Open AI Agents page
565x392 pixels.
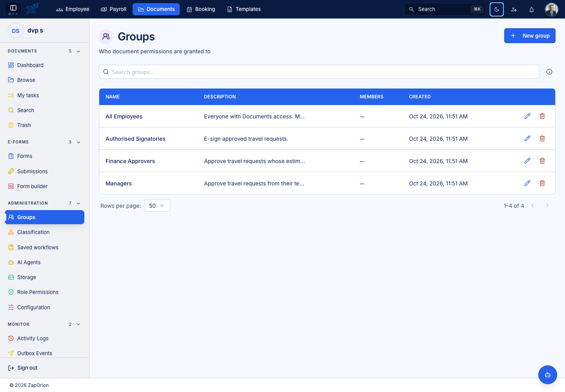pyautogui.click(x=44, y=262)
